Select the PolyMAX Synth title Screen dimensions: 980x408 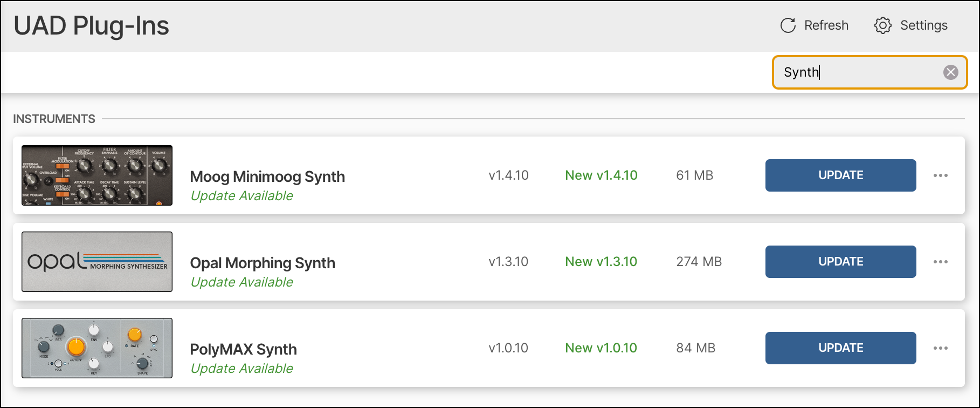pyautogui.click(x=243, y=349)
